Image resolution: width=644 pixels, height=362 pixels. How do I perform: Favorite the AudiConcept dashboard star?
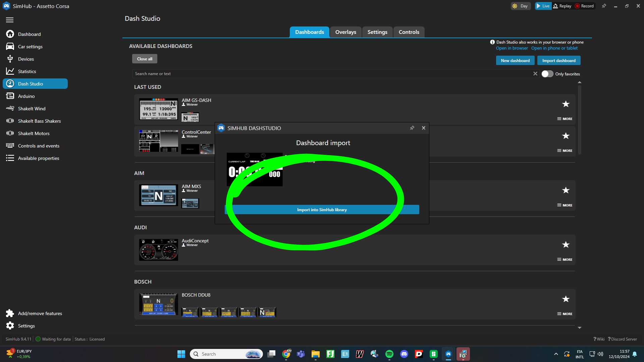click(x=566, y=245)
